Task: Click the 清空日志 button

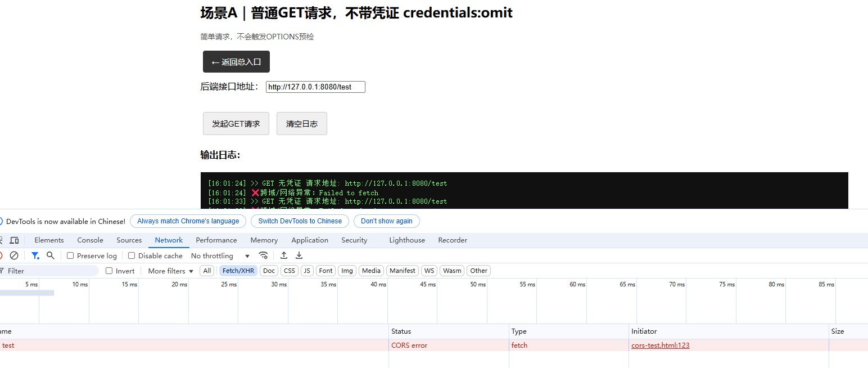Action: click(302, 124)
